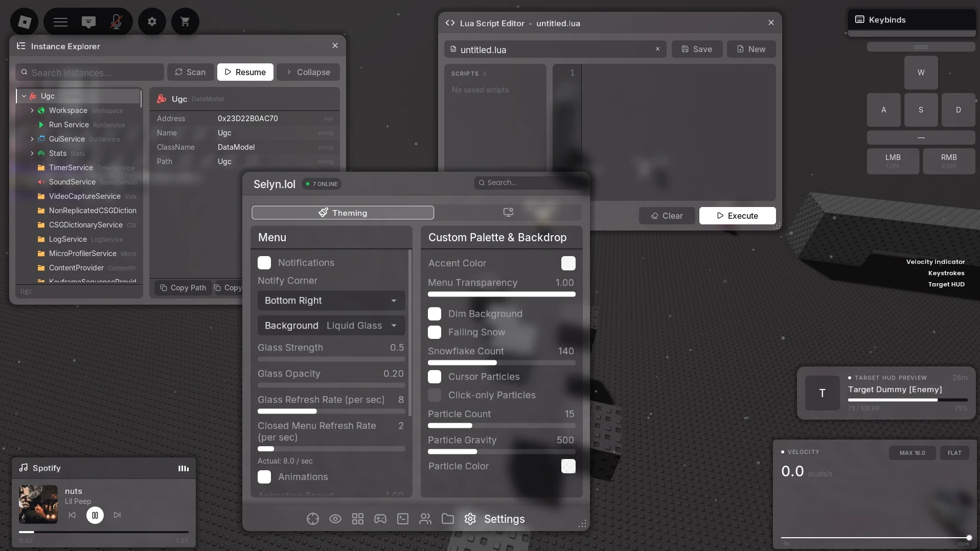
Task: Open the players group icon tab
Action: (425, 519)
